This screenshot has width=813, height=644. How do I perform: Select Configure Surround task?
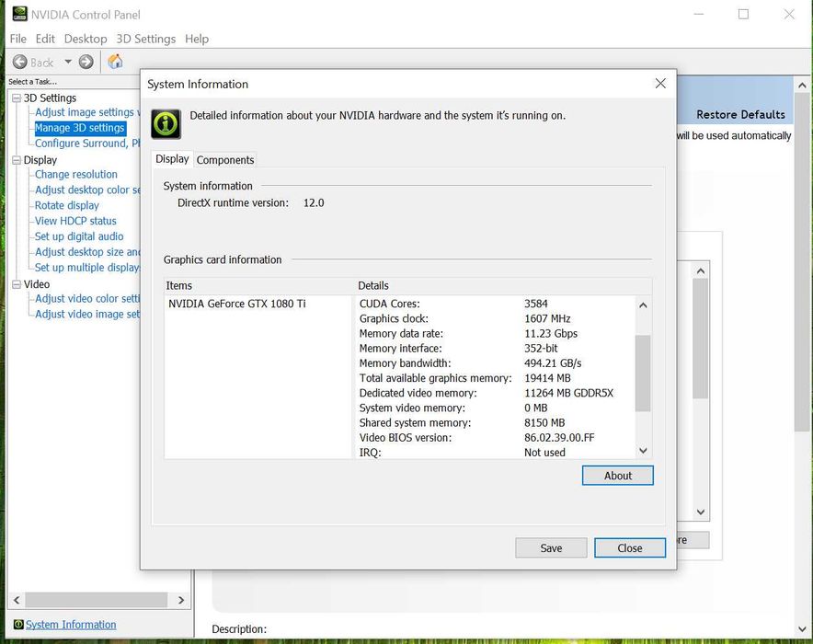tap(87, 144)
